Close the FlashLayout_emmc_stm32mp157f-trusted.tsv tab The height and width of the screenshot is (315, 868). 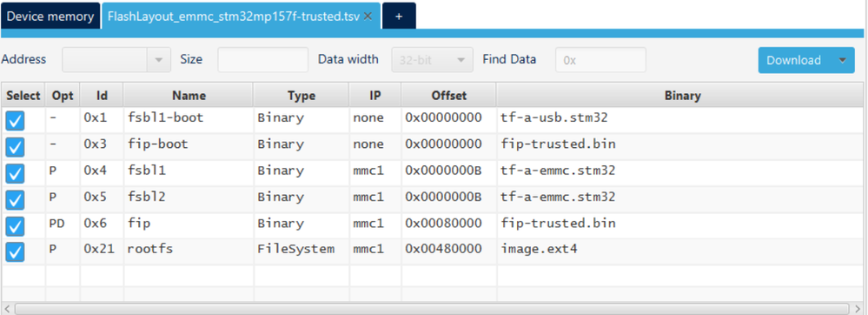(x=368, y=16)
